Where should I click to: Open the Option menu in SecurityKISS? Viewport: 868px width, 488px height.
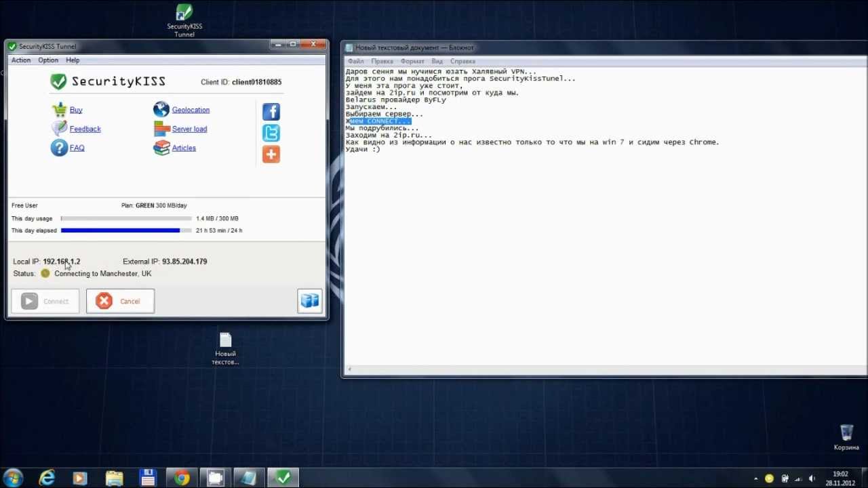click(48, 60)
